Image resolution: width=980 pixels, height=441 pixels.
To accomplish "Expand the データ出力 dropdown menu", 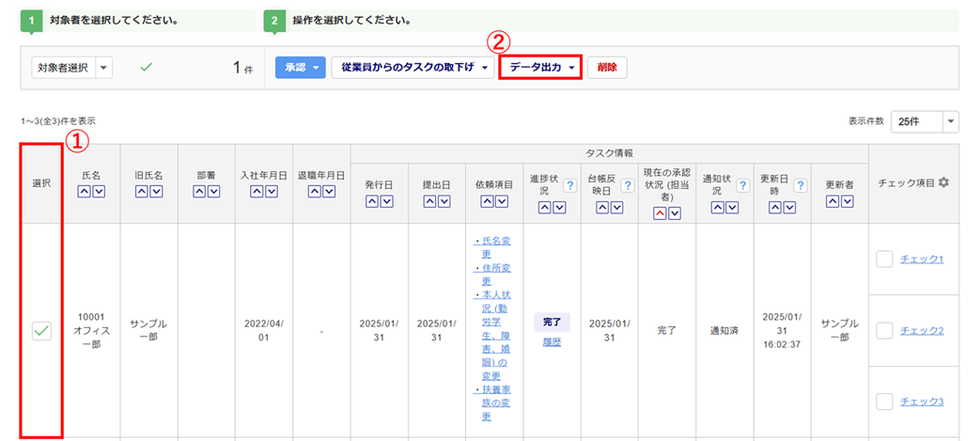I will (x=540, y=68).
